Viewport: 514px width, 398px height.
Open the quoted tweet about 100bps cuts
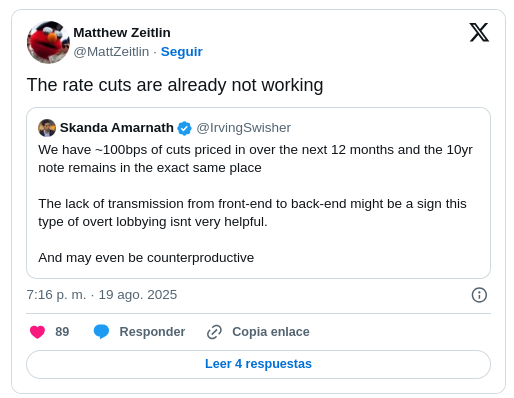[x=258, y=193]
